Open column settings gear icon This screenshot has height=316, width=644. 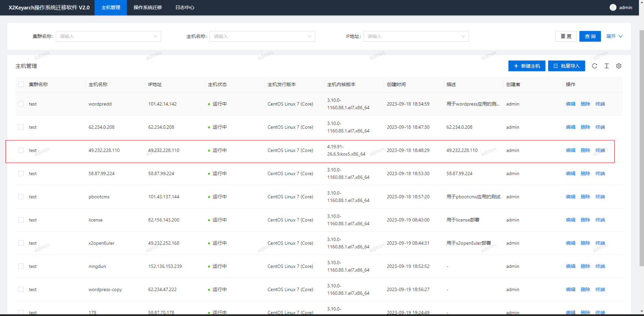619,66
